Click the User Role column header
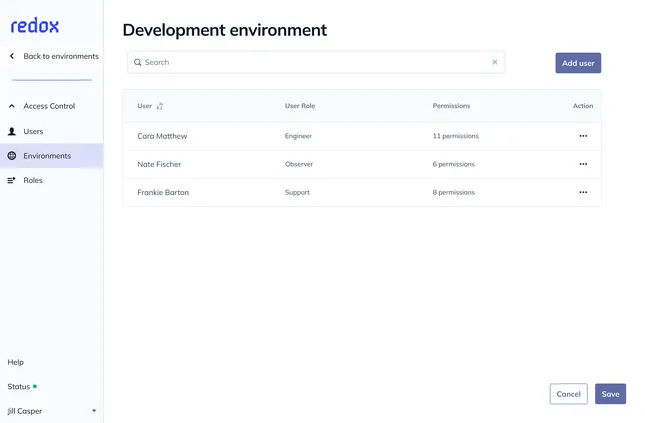645x423 pixels. 300,106
